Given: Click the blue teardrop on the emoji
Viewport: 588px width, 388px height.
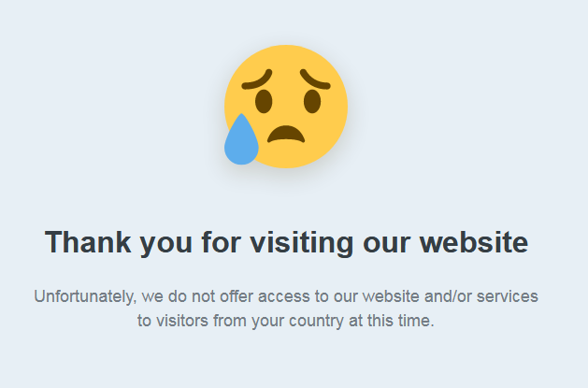Looking at the screenshot, I should tap(241, 139).
